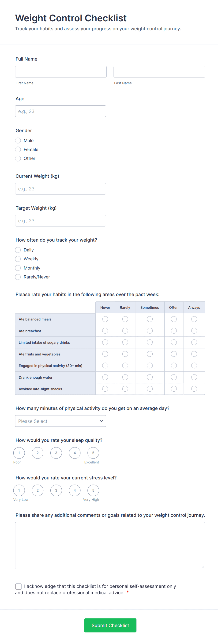218x644 pixels.
Task: Select the Female gender option
Action: click(18, 150)
